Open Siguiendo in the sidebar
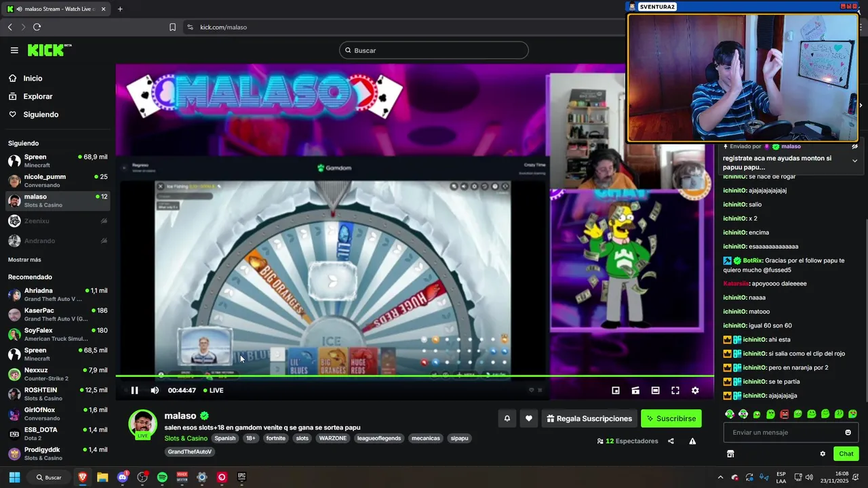This screenshot has width=868, height=488. (x=41, y=115)
